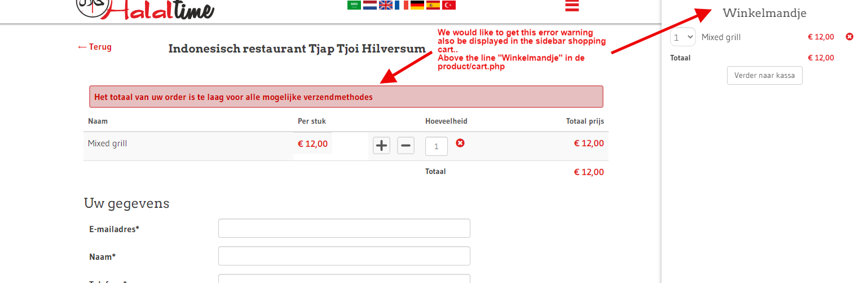Pick the French flag language option
The width and height of the screenshot is (868, 283).
402,5
